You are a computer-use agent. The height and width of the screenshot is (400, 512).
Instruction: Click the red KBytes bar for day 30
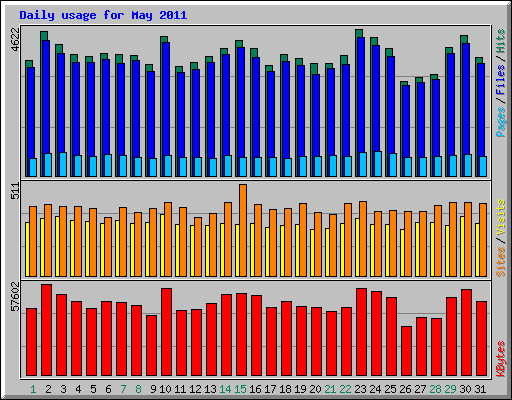coord(466,333)
